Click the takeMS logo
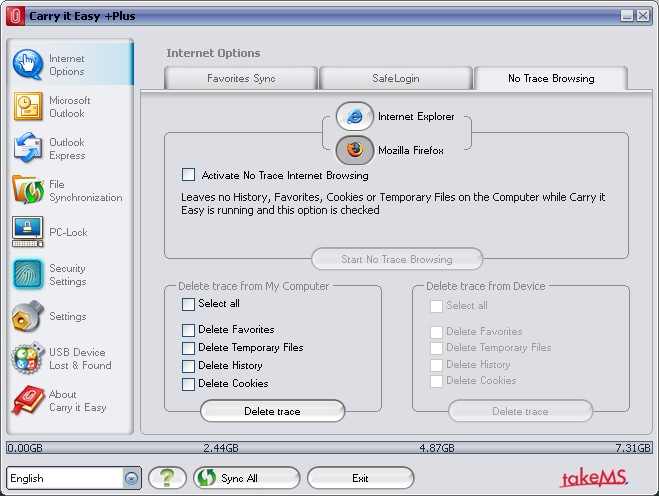Viewport: 659px width, 496px height. pyautogui.click(x=594, y=478)
